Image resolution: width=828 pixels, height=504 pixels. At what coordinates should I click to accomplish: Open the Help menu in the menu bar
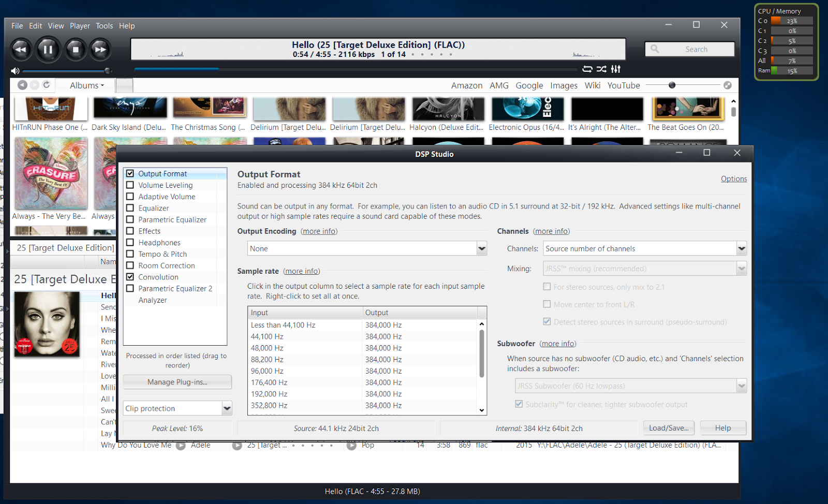tap(127, 26)
